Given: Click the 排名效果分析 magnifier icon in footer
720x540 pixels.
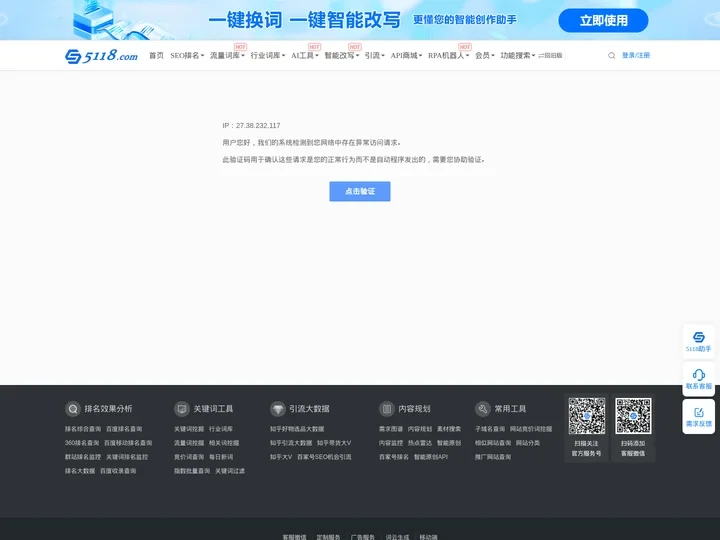Looking at the screenshot, I should [x=73, y=409].
